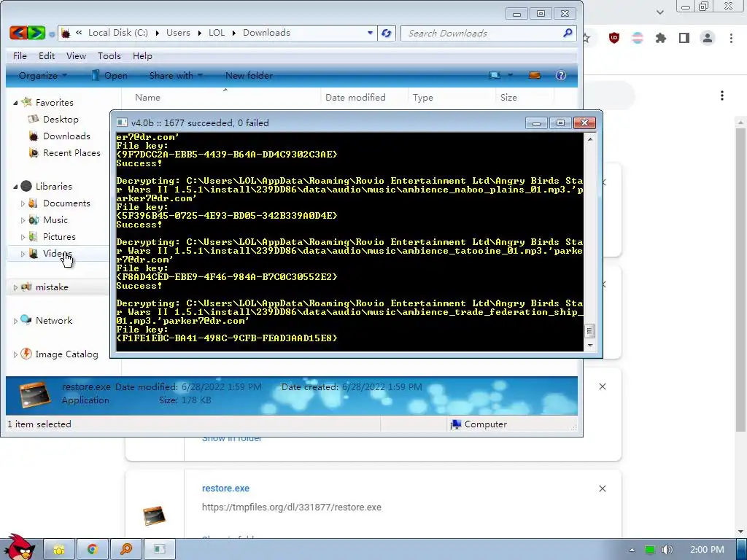Open downloads page three-dot menu
This screenshot has width=747, height=560.
(722, 96)
